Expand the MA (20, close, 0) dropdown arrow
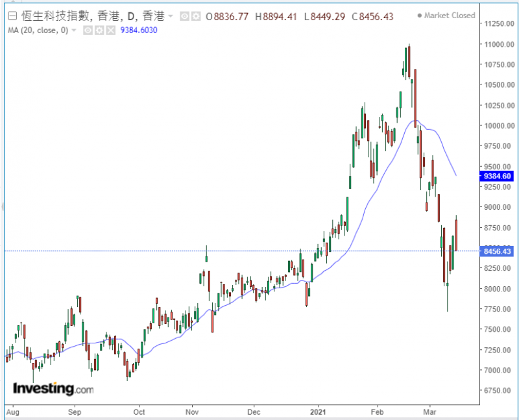The width and height of the screenshot is (519, 420). point(73,30)
